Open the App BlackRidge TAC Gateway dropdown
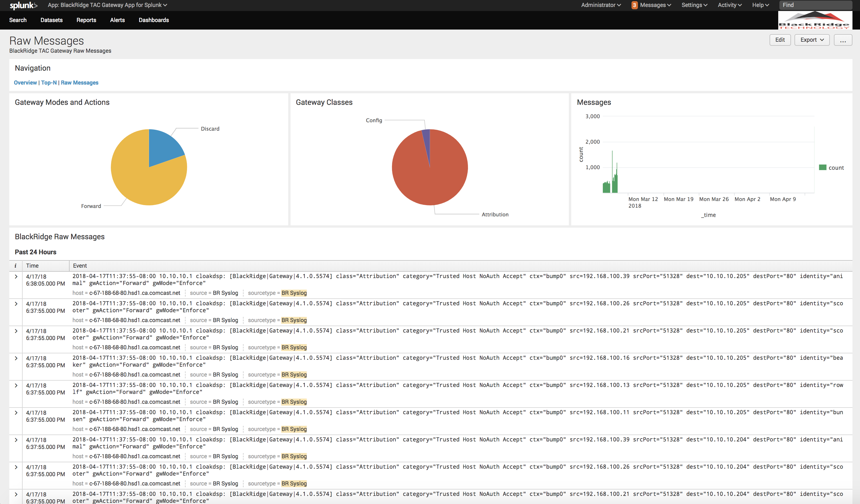The image size is (860, 504). point(107,5)
